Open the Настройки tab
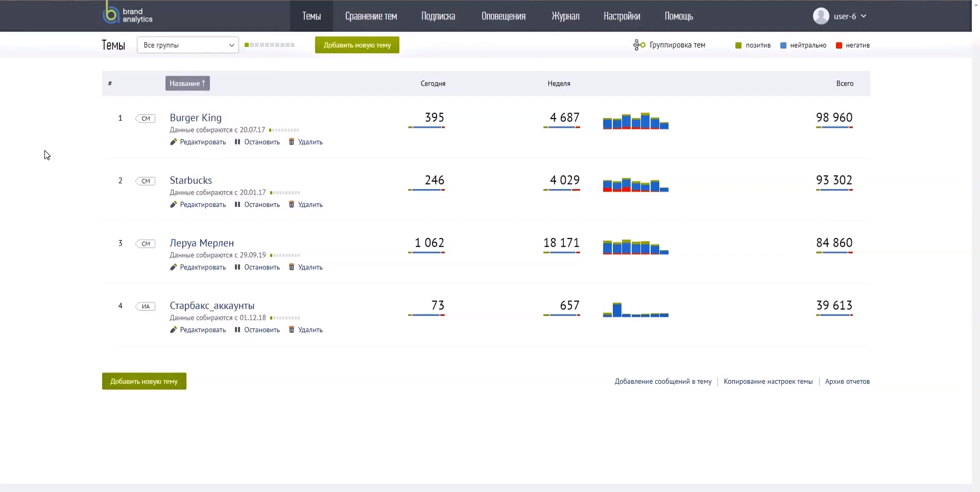980x492 pixels. (622, 16)
